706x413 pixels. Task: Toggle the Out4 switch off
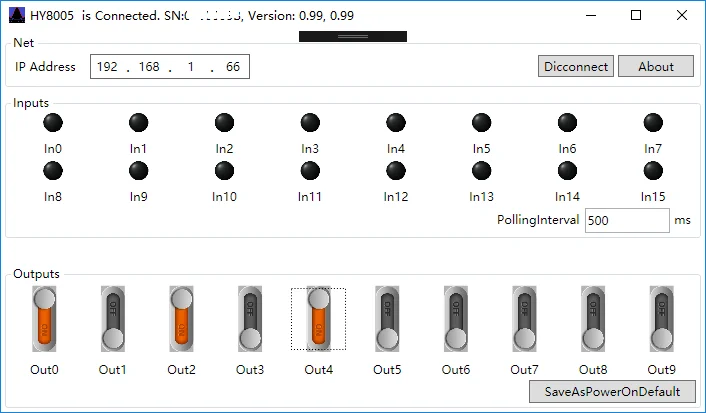[x=319, y=319]
